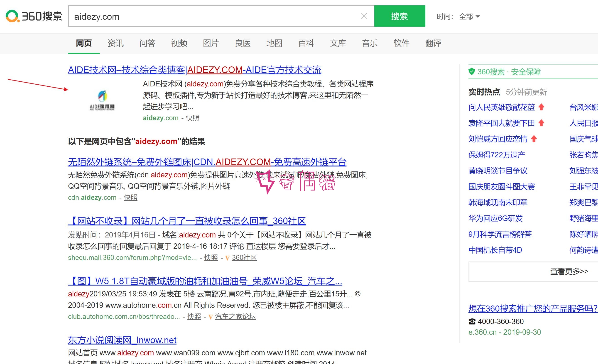
Task: Click the club.autohome.com.cn URL text
Action: coord(124,316)
